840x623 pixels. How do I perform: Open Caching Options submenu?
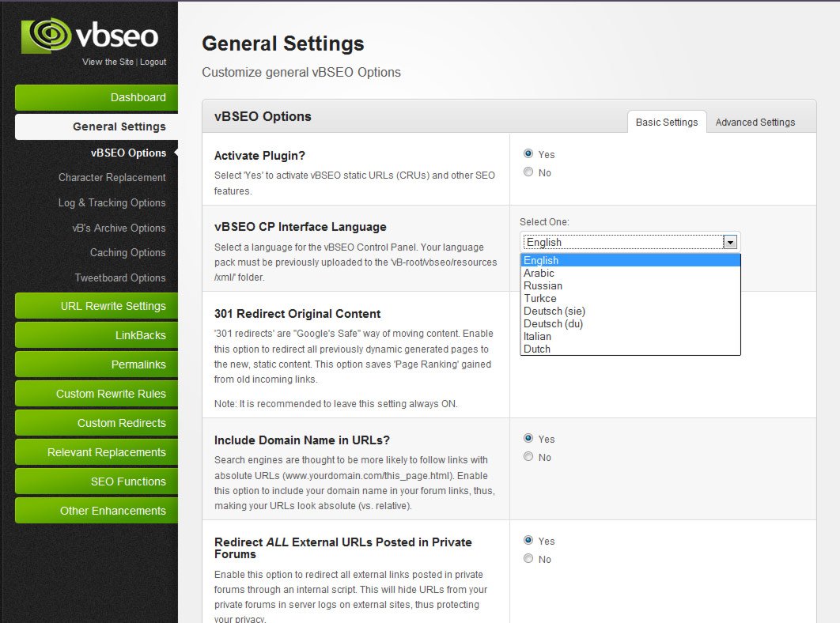click(127, 252)
